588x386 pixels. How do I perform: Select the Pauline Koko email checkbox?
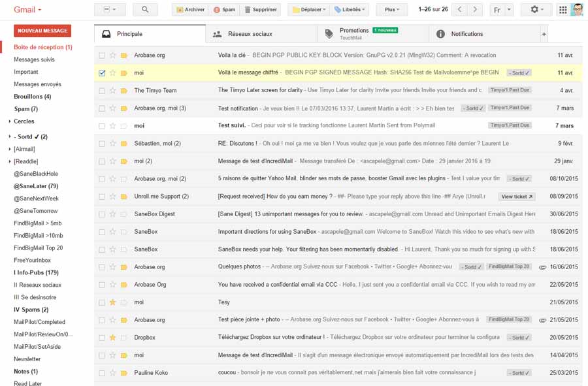[102, 373]
